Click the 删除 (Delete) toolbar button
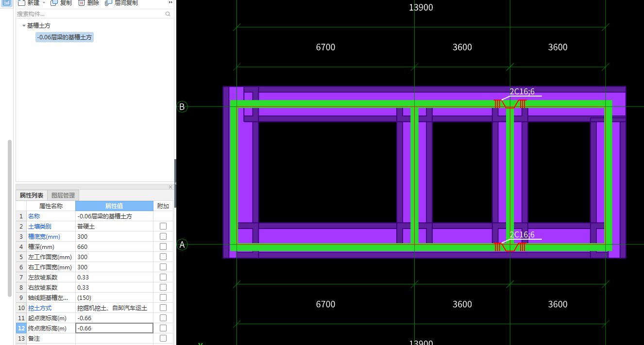 pyautogui.click(x=88, y=2)
